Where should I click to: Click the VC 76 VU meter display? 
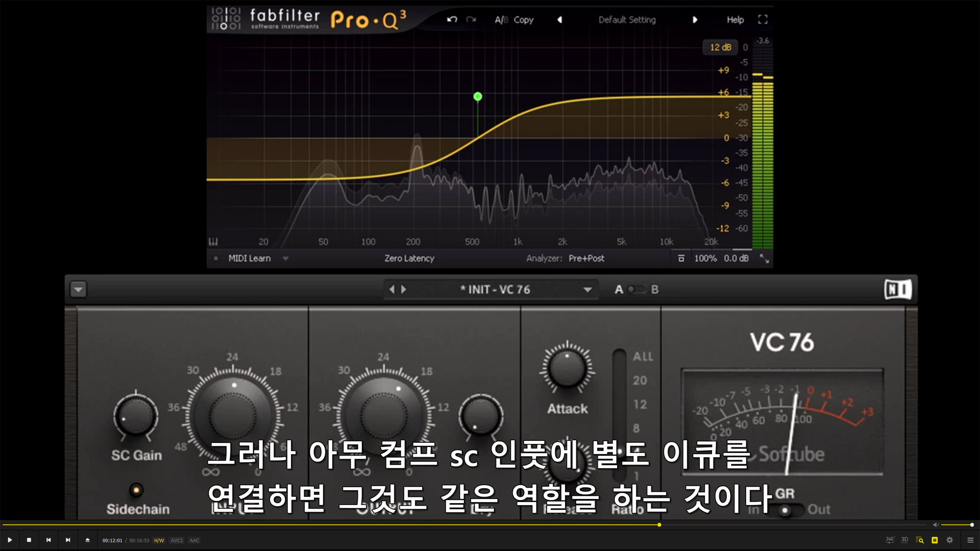[x=782, y=421]
